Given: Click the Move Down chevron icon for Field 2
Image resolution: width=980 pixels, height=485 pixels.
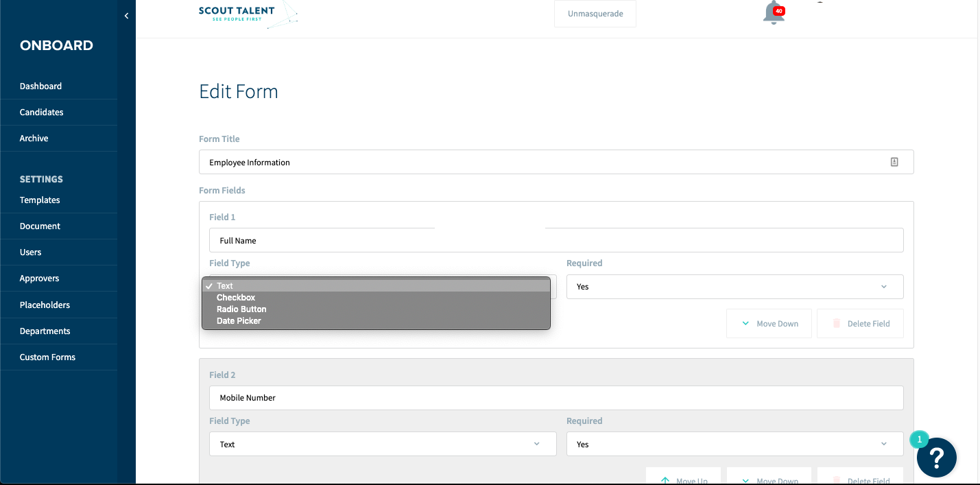Looking at the screenshot, I should pos(745,480).
